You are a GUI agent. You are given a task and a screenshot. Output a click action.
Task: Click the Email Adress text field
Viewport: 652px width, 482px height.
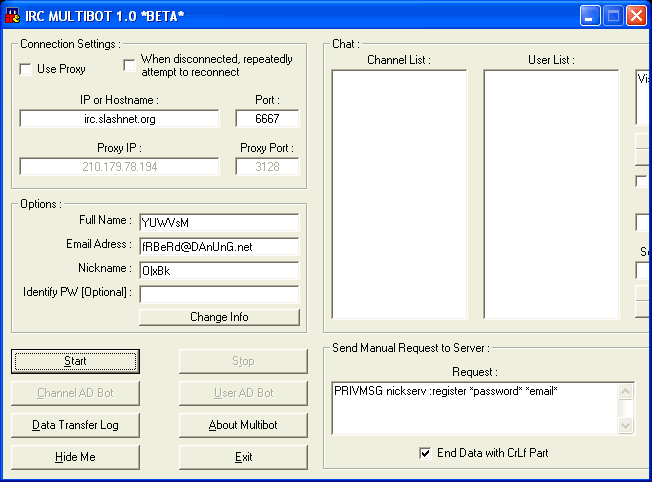pos(218,246)
